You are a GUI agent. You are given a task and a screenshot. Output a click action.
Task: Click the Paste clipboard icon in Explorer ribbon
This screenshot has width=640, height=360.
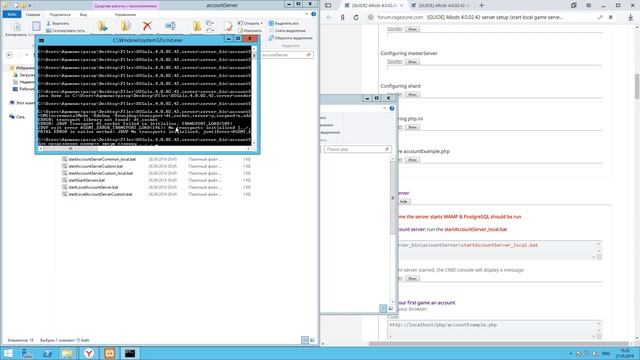[36, 26]
